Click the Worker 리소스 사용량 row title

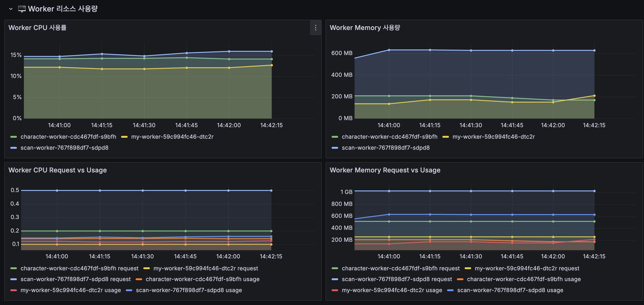click(63, 9)
